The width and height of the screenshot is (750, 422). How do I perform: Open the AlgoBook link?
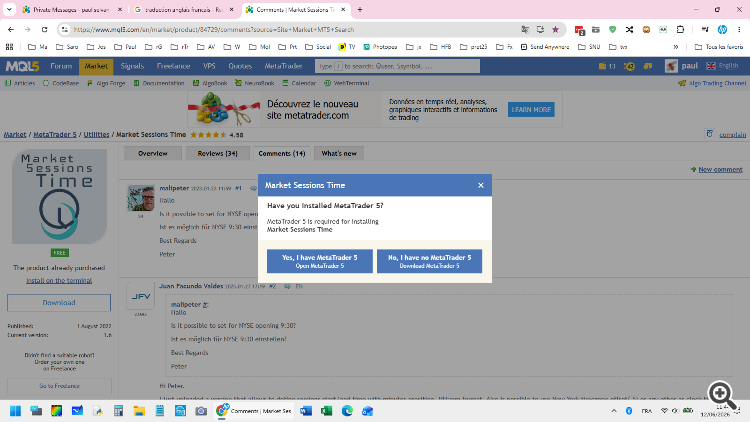tap(210, 83)
